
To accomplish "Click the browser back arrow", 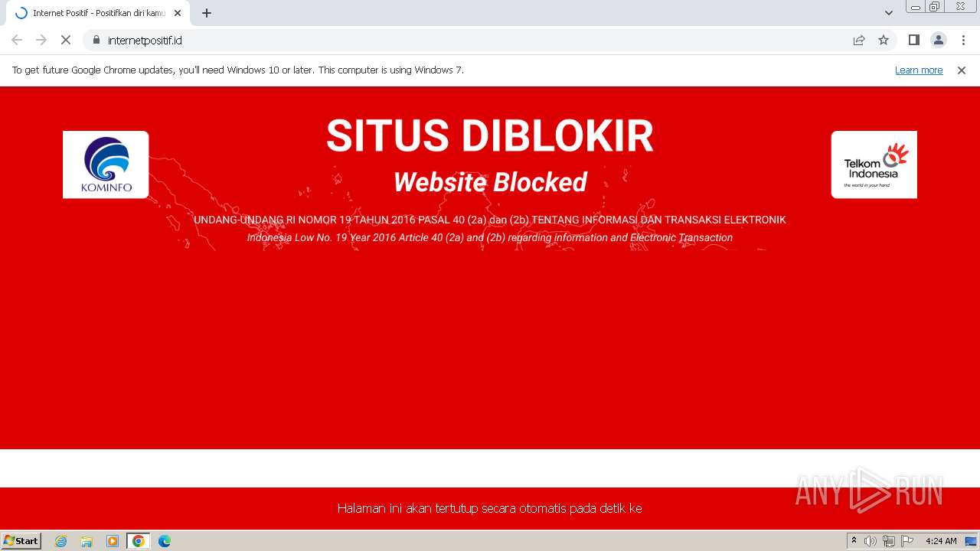I will [x=17, y=40].
